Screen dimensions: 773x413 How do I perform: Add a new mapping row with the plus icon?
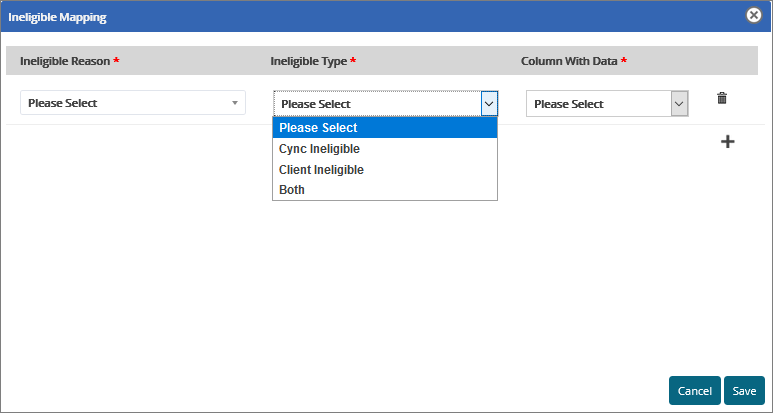pyautogui.click(x=728, y=142)
